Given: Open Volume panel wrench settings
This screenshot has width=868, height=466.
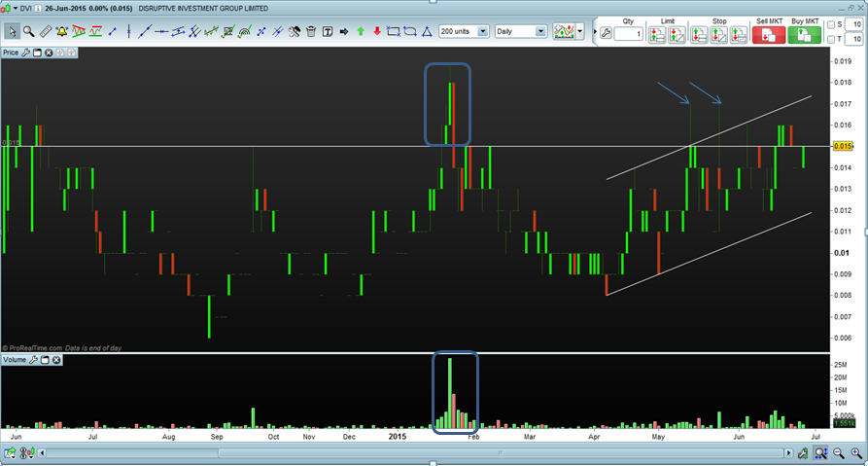Looking at the screenshot, I should pyautogui.click(x=33, y=360).
